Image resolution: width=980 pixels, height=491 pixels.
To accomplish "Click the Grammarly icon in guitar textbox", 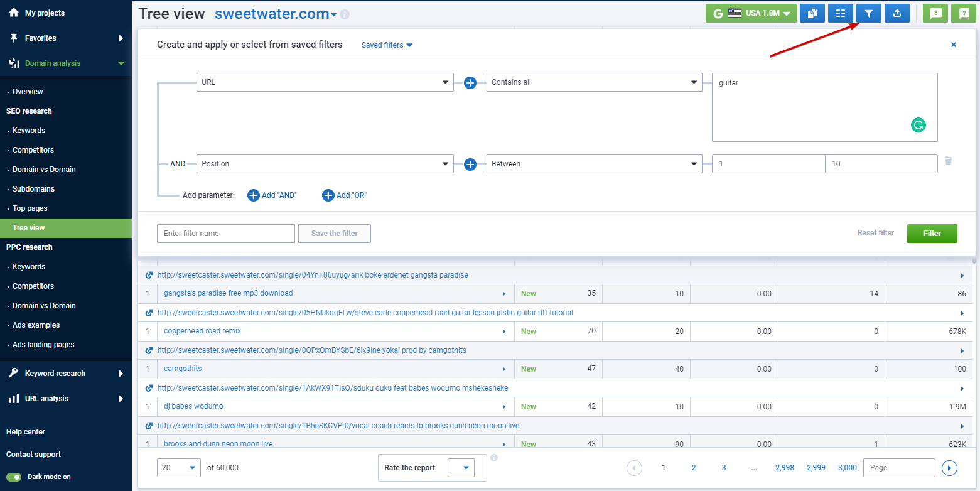I will coord(918,125).
